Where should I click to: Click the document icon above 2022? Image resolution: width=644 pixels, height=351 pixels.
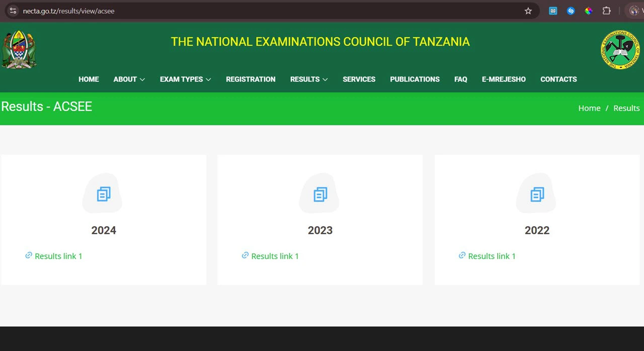tap(537, 194)
